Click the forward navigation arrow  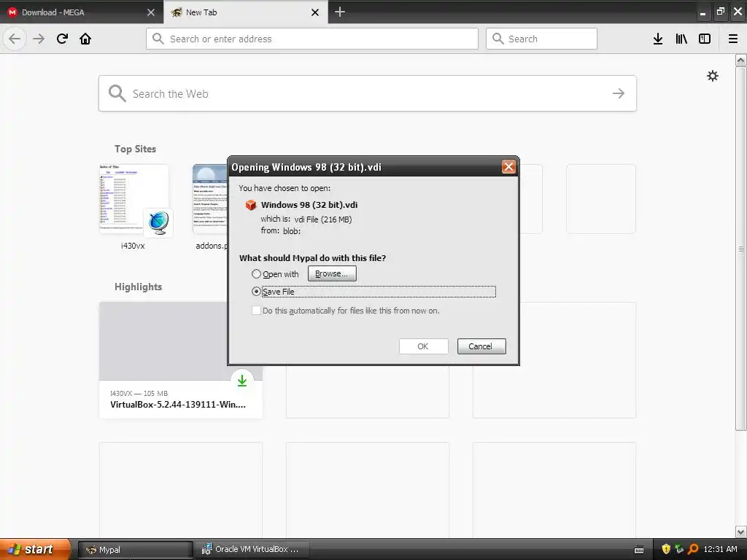(x=39, y=39)
